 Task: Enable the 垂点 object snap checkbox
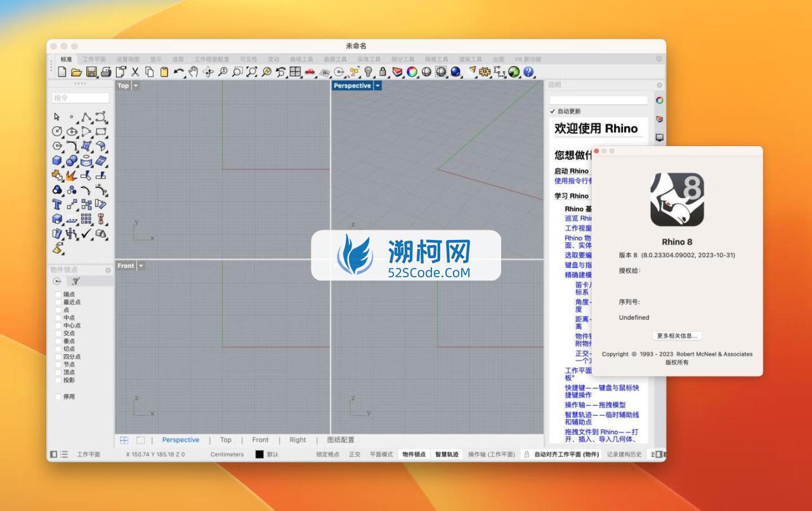(58, 341)
